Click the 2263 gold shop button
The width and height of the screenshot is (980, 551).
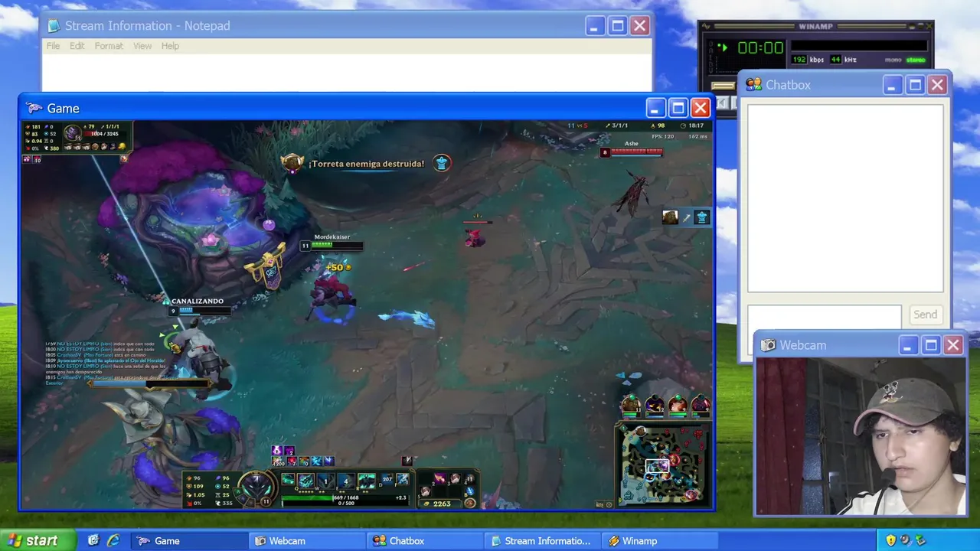pyautogui.click(x=439, y=504)
